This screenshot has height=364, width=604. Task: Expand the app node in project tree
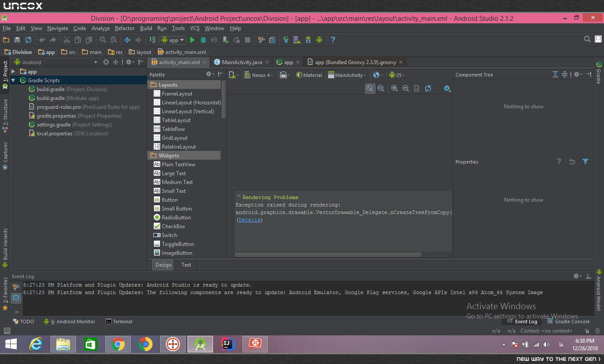click(13, 72)
